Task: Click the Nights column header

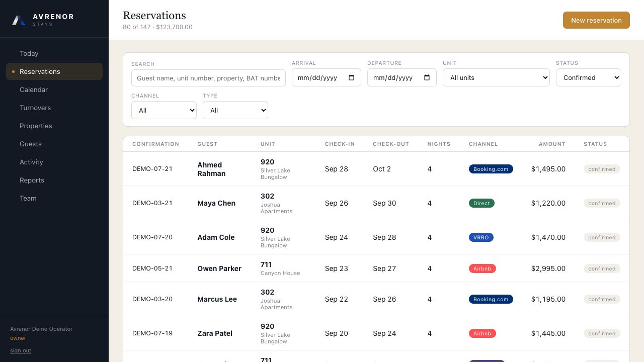Action: click(x=439, y=144)
